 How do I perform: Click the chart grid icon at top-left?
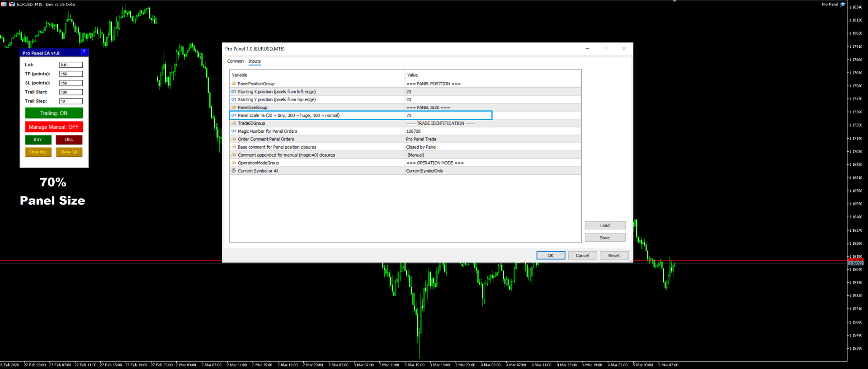click(x=4, y=4)
